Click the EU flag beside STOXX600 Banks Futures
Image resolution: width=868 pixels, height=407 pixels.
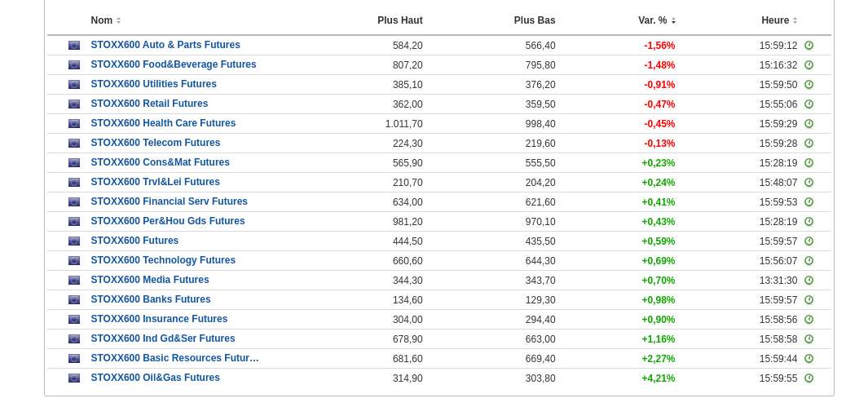click(74, 300)
